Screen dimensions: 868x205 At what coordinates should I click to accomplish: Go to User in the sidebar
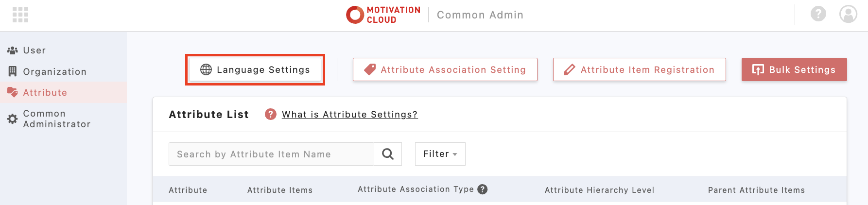point(34,51)
